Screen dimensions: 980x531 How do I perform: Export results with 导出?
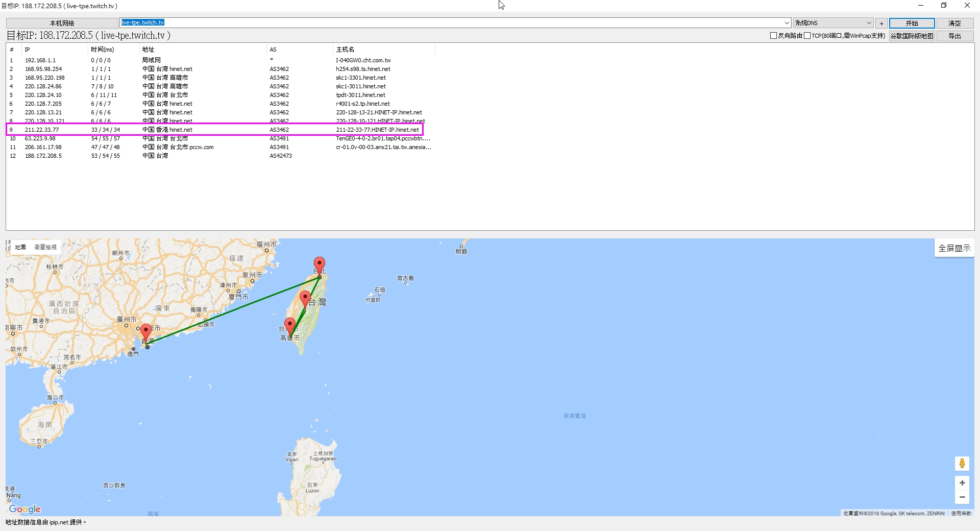pyautogui.click(x=954, y=36)
